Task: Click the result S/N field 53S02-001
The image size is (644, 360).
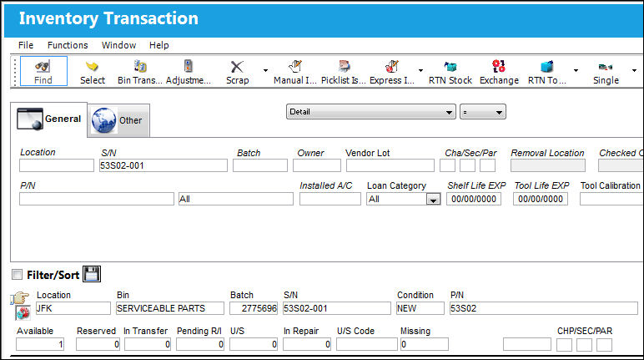Action: pos(337,308)
